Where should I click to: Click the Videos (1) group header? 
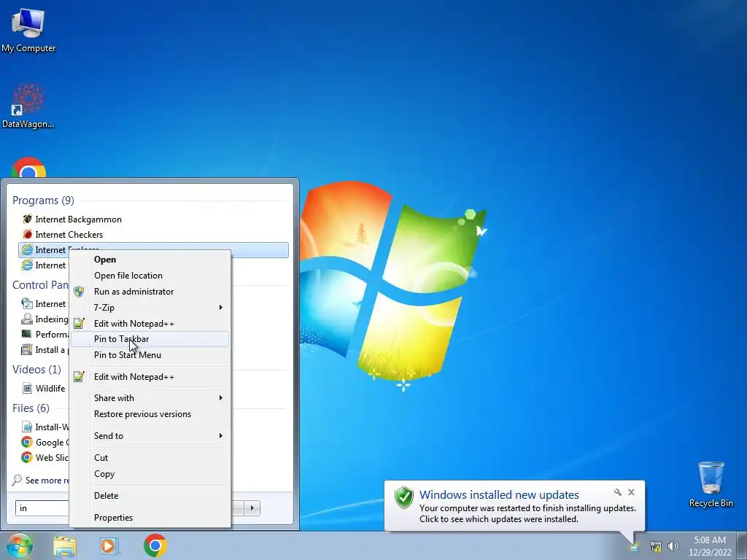click(x=36, y=370)
